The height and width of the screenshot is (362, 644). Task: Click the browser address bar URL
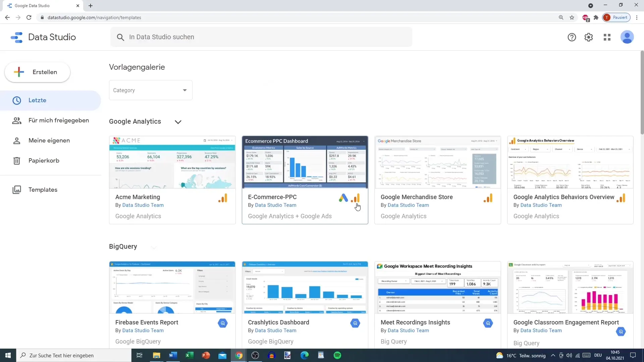pos(94,17)
